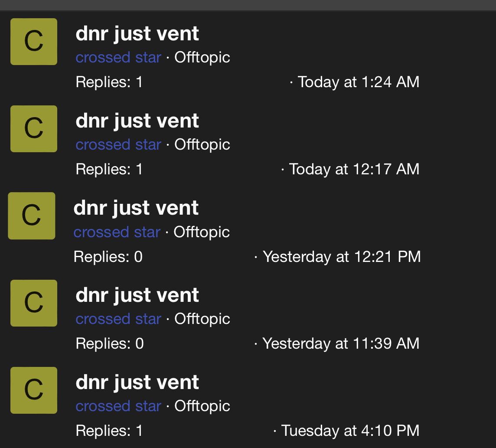Image resolution: width=496 pixels, height=448 pixels.
Task: Open Offtopic forum from the Tuesday thread
Action: [x=202, y=406]
